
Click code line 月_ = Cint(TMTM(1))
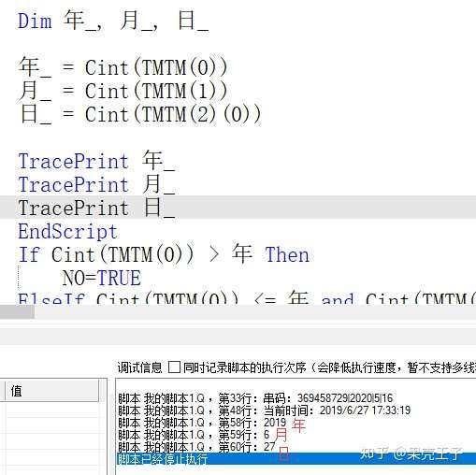pos(123,91)
